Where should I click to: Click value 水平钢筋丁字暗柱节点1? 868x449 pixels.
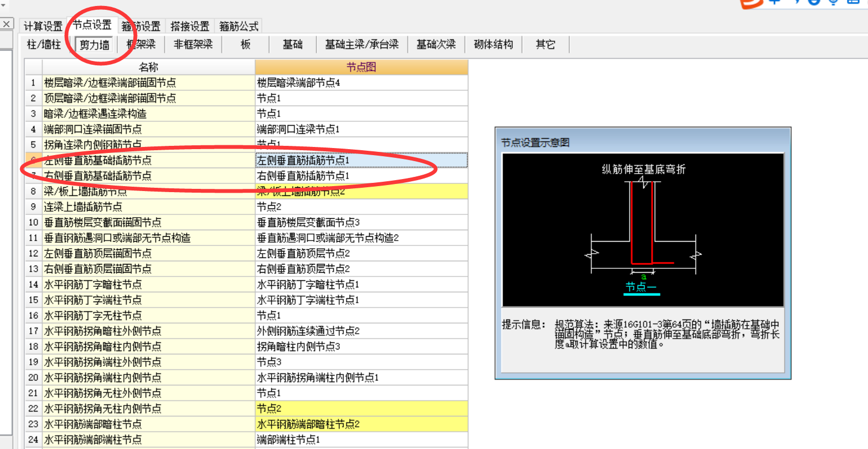[x=361, y=284]
